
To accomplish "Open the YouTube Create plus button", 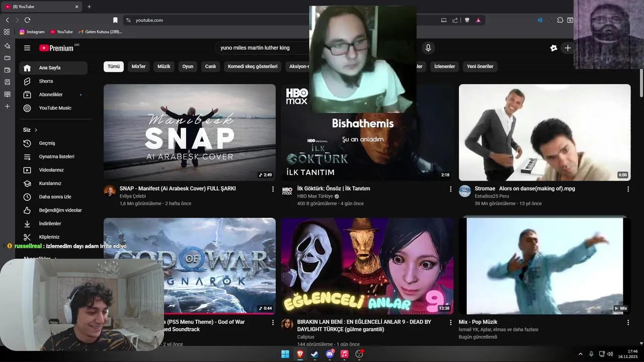I will 568,48.
